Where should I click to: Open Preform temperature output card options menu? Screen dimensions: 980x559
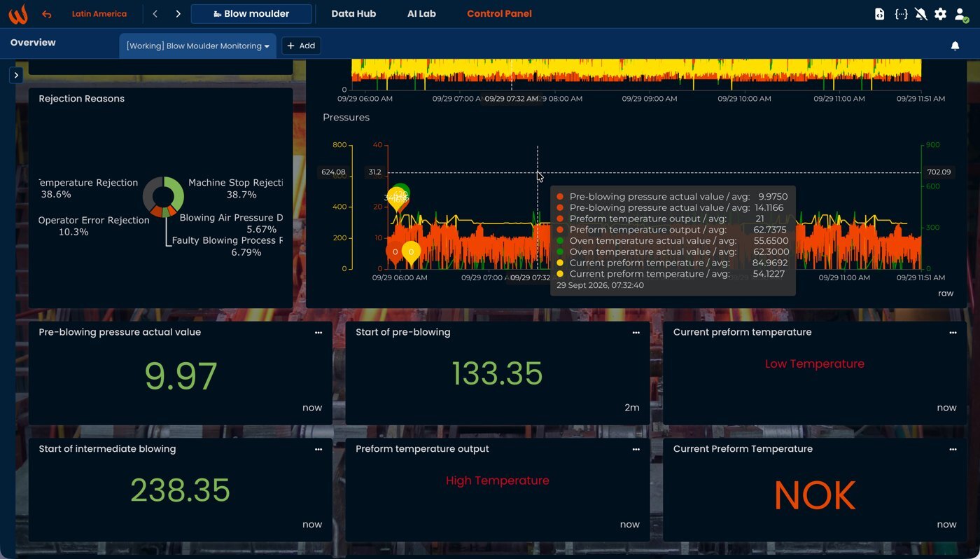pos(636,449)
